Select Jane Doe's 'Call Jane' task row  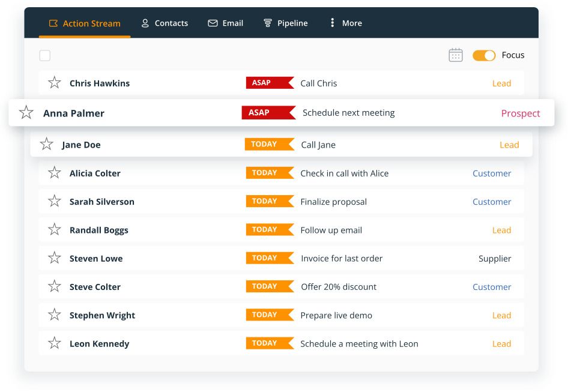318,145
